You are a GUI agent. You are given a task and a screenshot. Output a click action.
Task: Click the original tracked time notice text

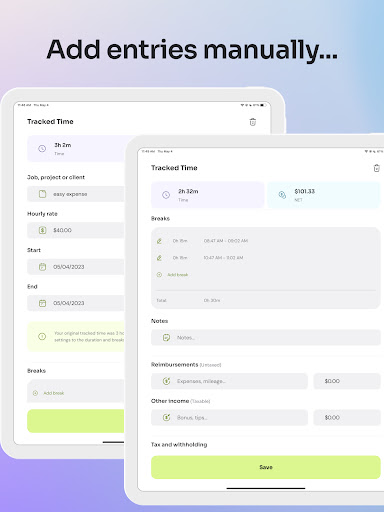[x=89, y=336]
